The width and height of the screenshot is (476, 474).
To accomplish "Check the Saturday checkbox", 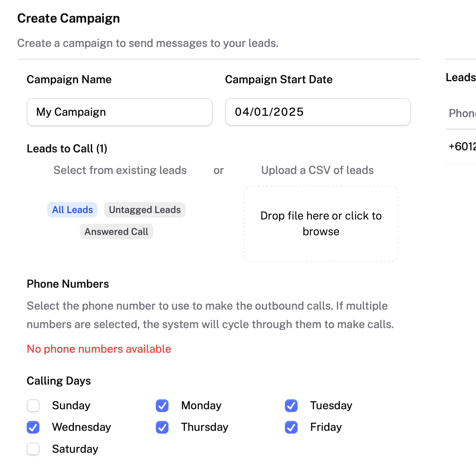I will (x=33, y=449).
